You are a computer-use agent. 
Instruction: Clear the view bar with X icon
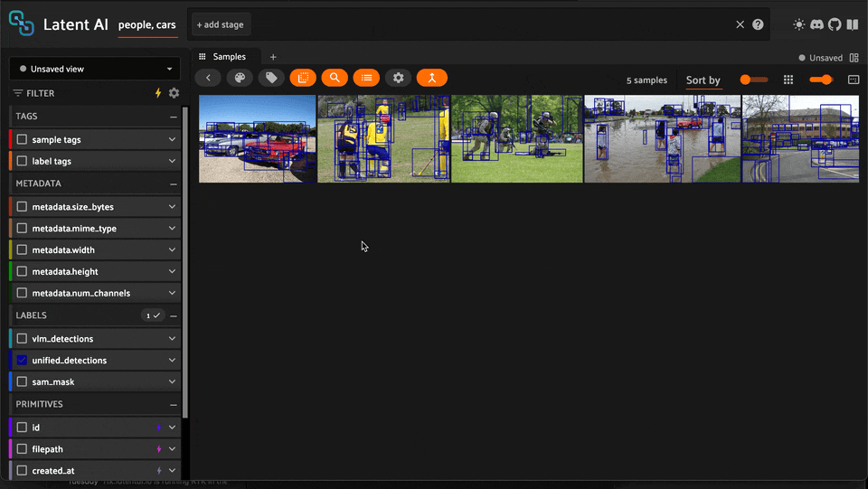click(x=741, y=24)
